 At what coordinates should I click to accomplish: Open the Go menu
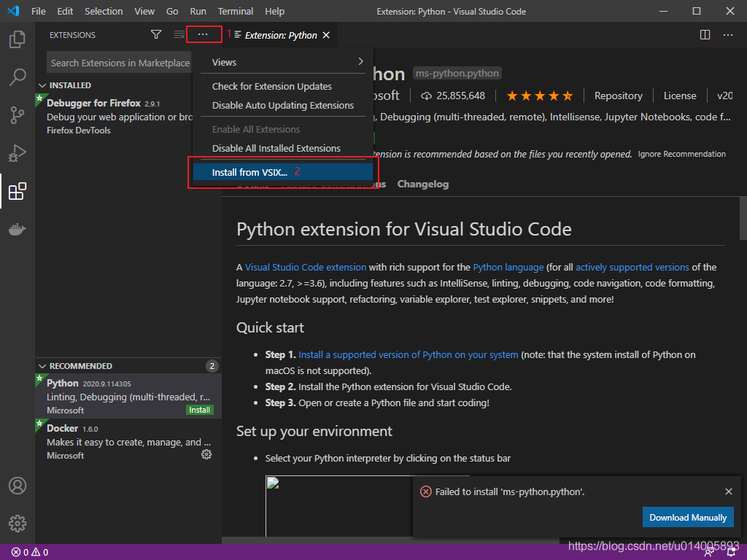[x=172, y=11]
